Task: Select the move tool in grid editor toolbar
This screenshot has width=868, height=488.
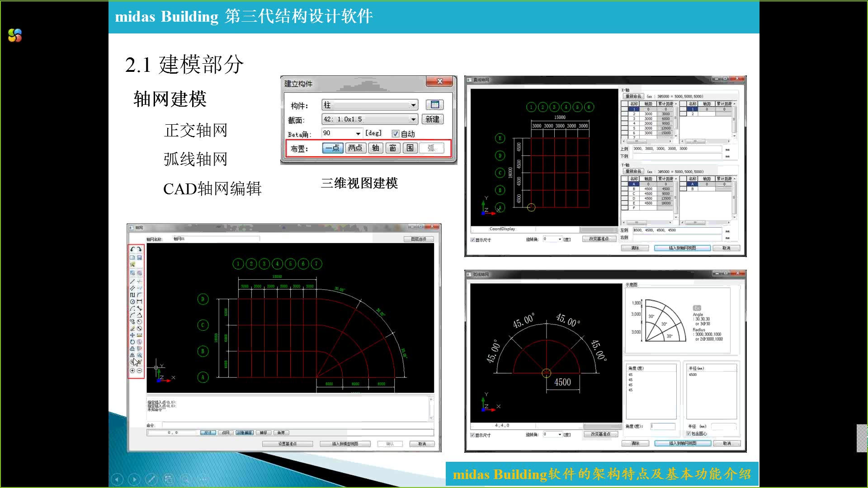Action: pos(132,335)
